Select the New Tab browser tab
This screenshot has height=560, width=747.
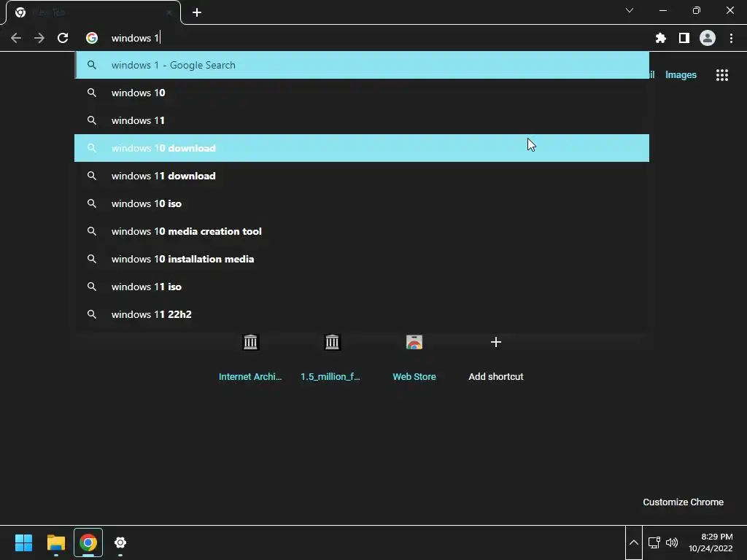[x=93, y=12]
